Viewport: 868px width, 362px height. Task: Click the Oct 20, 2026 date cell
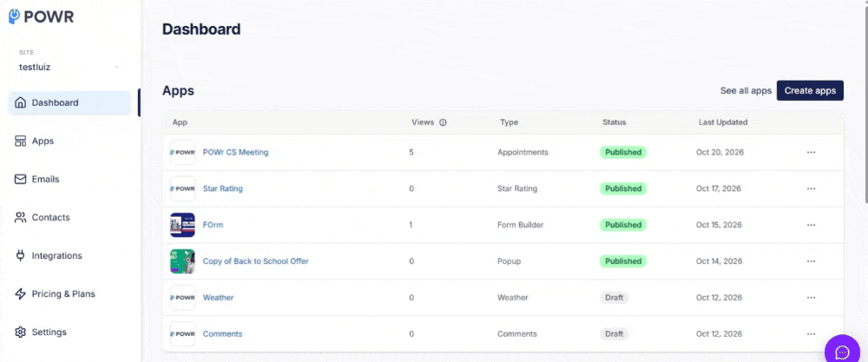coord(720,152)
